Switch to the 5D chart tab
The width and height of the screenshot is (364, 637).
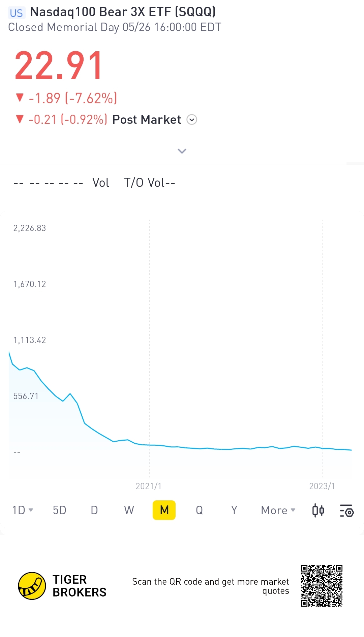59,510
